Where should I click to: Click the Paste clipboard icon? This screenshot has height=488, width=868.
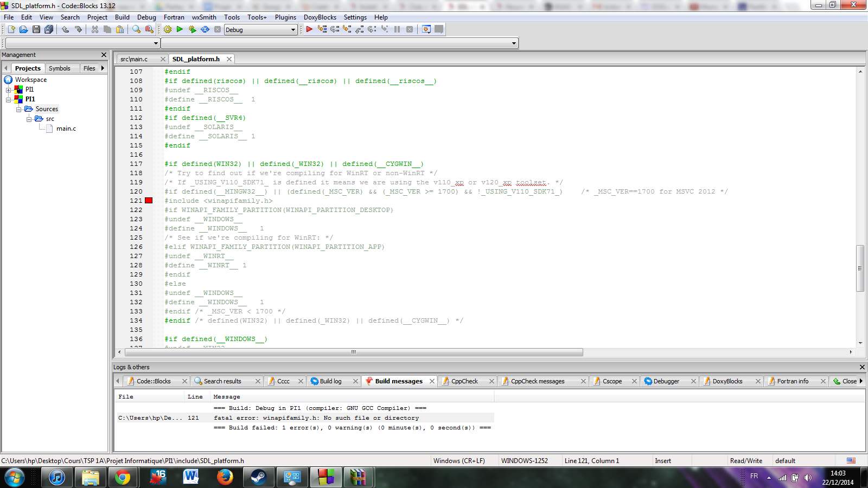coord(120,29)
